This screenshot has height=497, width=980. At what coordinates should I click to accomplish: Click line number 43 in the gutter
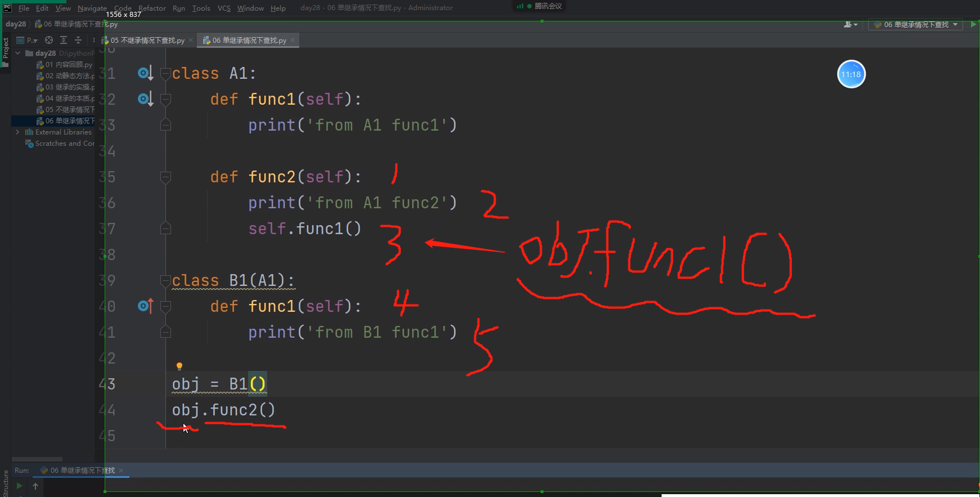pyautogui.click(x=107, y=384)
